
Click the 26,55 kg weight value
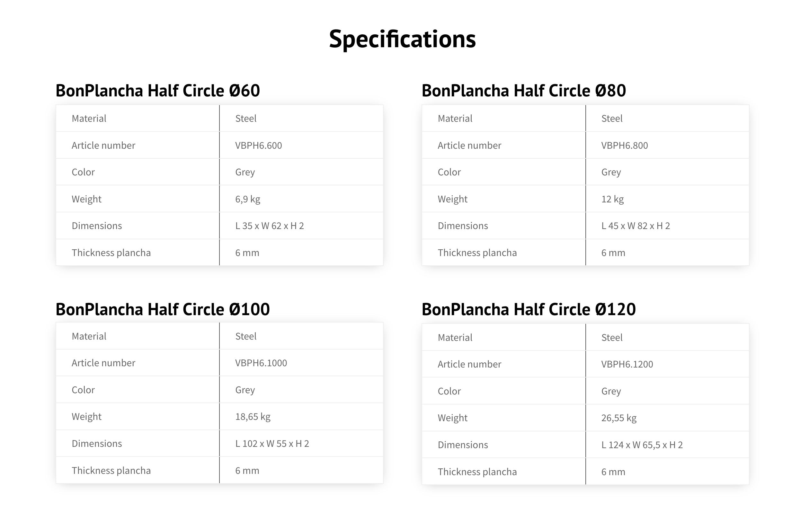[619, 418]
